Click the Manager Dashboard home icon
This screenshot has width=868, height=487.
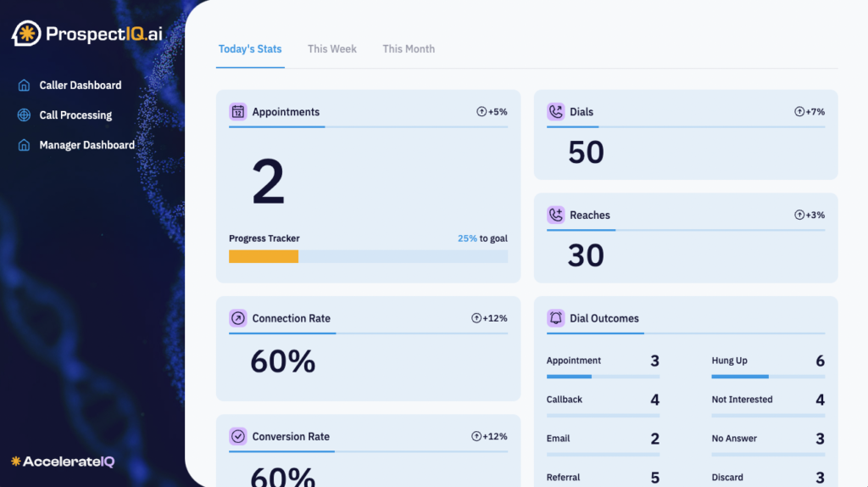tap(24, 145)
